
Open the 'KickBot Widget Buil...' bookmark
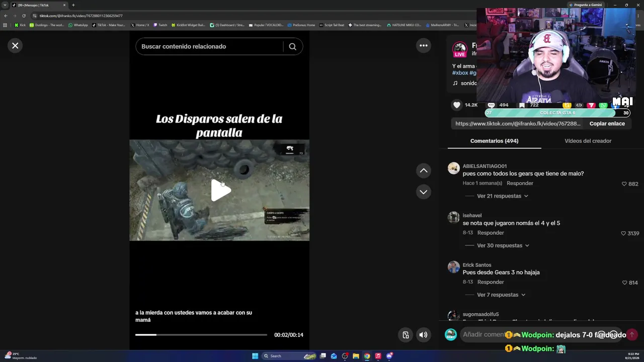pyautogui.click(x=188, y=25)
